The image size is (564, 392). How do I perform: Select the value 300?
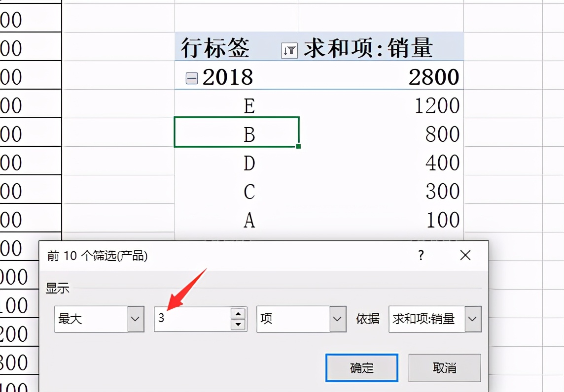[442, 191]
